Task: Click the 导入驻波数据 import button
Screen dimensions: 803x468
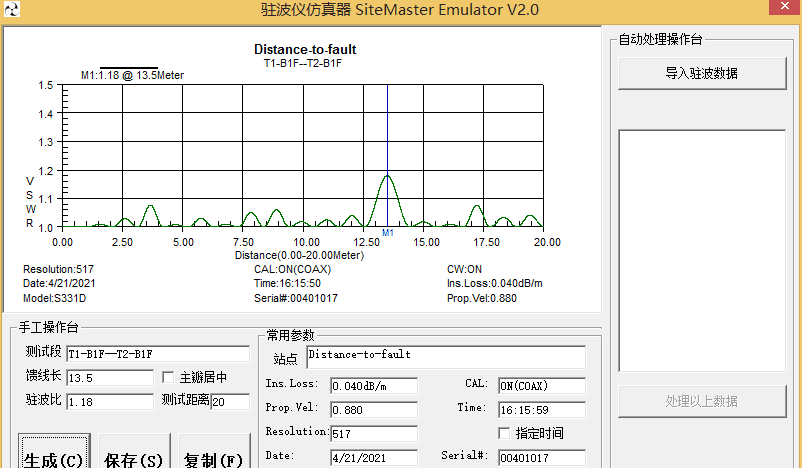Action: (701, 73)
